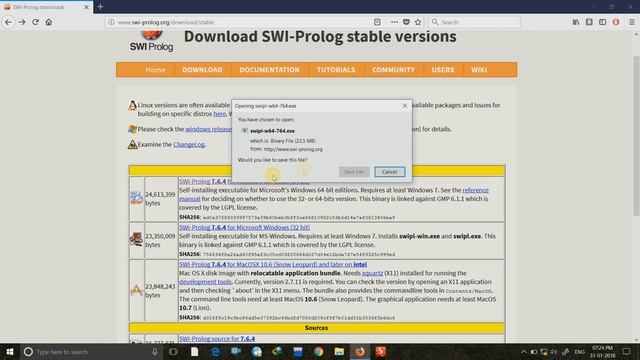The width and height of the screenshot is (640, 360).
Task: Click the taskbar 'Type here to search' box
Action: pos(91,351)
